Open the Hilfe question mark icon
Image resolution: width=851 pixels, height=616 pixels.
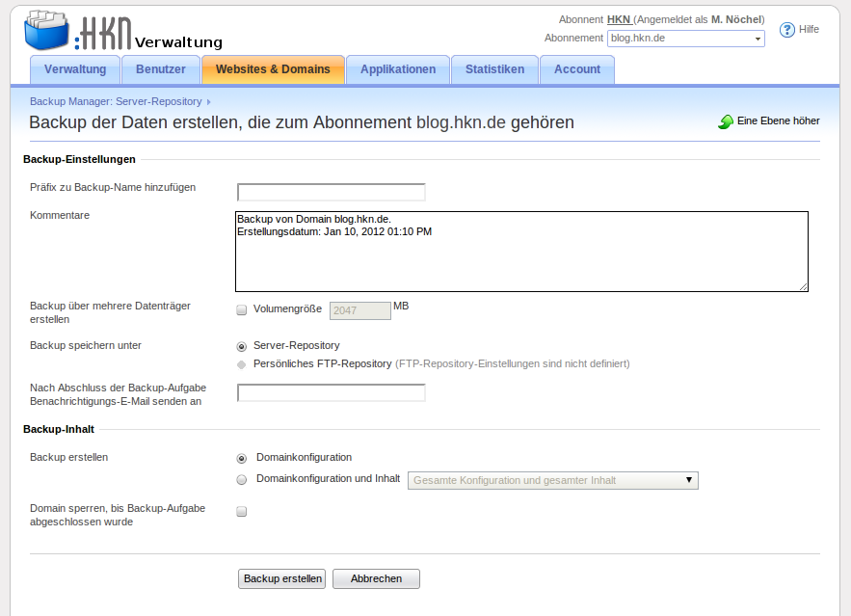click(787, 30)
